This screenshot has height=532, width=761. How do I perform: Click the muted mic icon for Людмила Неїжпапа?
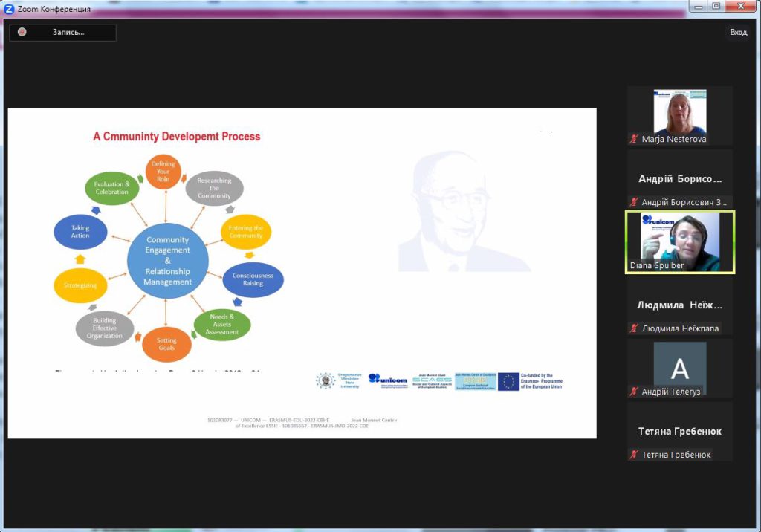(x=634, y=328)
